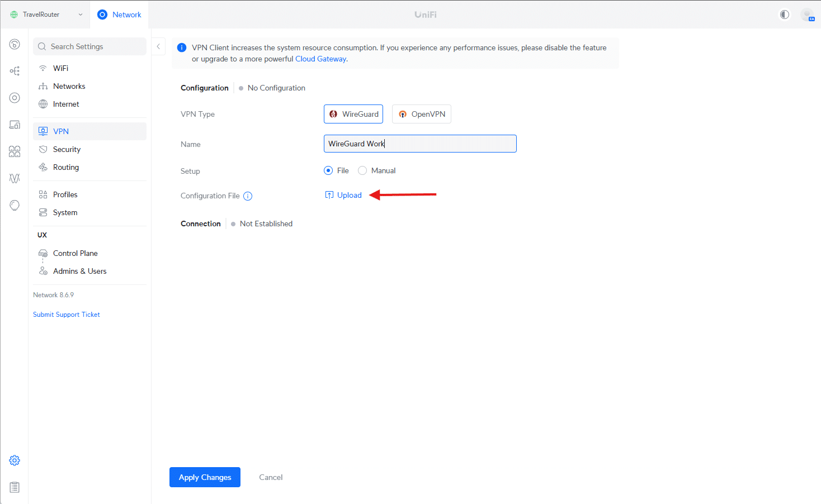This screenshot has height=504, width=821.
Task: Click the Network application icon
Action: pyautogui.click(x=102, y=15)
